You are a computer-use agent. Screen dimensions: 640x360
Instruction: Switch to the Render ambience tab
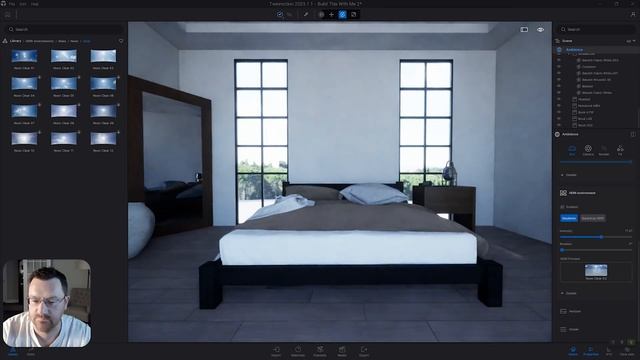pos(604,150)
